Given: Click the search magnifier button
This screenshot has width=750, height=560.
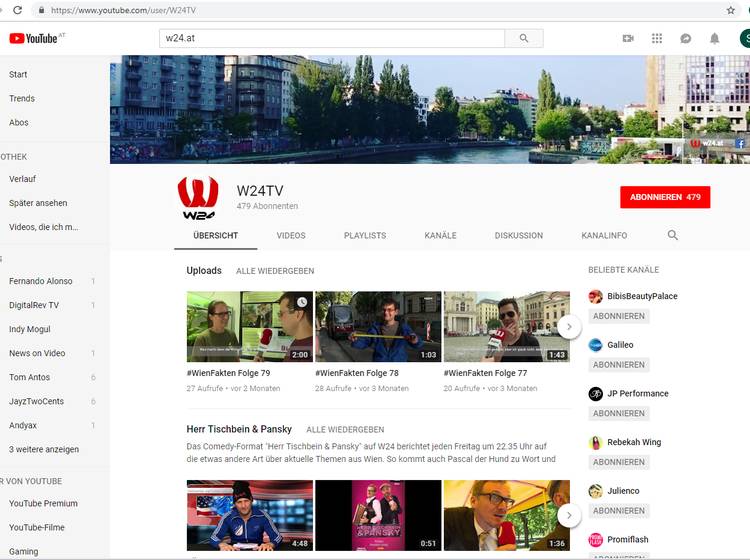Looking at the screenshot, I should click(524, 38).
